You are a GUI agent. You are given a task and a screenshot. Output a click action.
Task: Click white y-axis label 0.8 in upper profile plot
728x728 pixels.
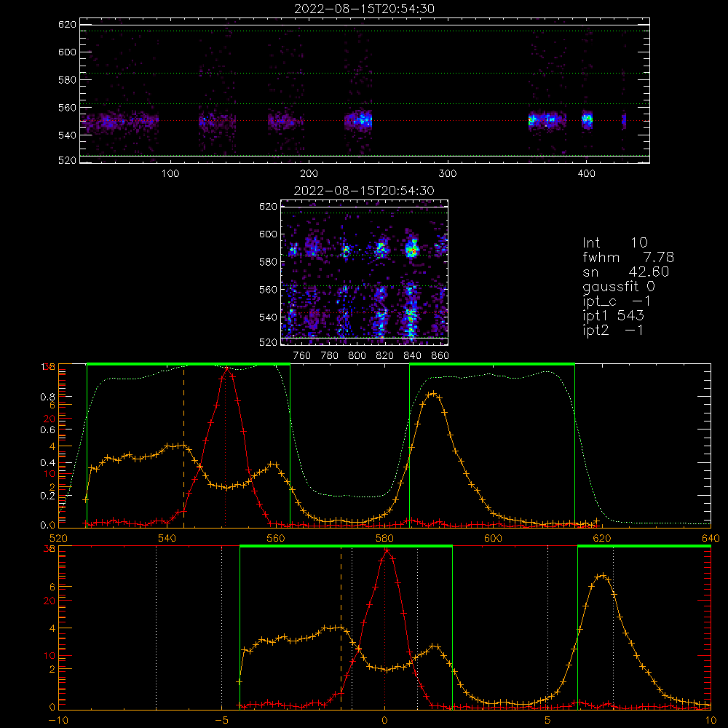(48, 397)
